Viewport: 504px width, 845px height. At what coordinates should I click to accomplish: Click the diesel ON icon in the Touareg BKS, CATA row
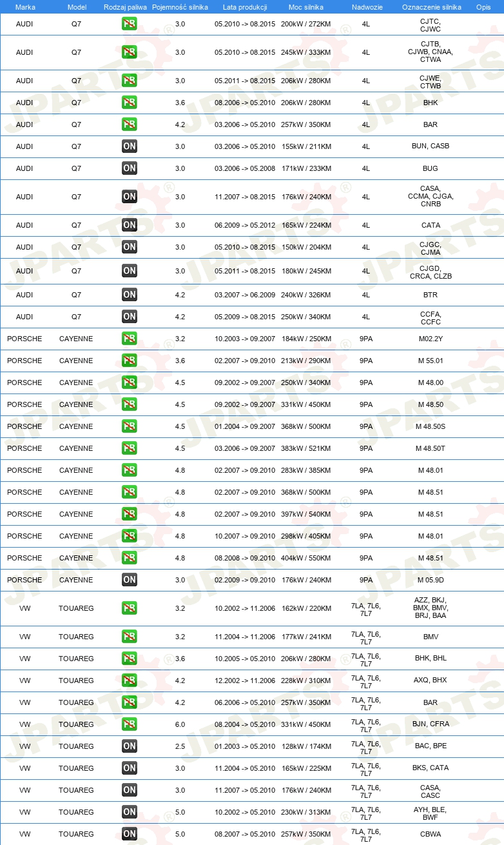click(x=130, y=768)
